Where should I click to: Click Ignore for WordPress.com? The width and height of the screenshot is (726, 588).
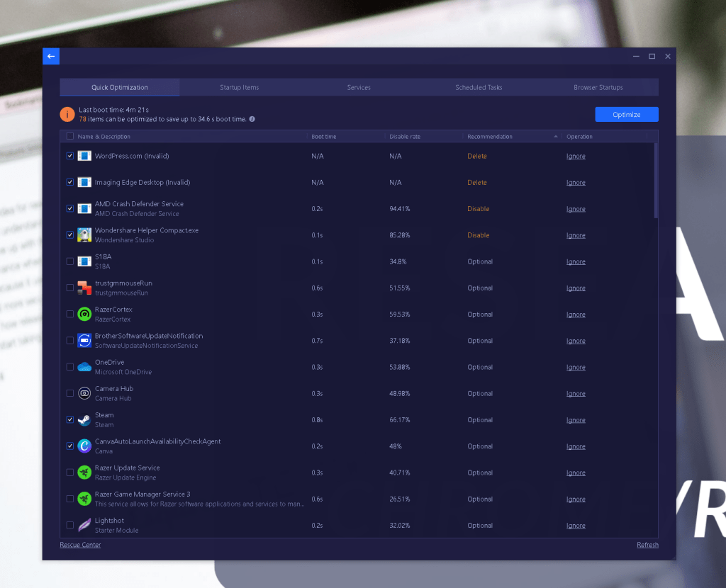click(576, 157)
